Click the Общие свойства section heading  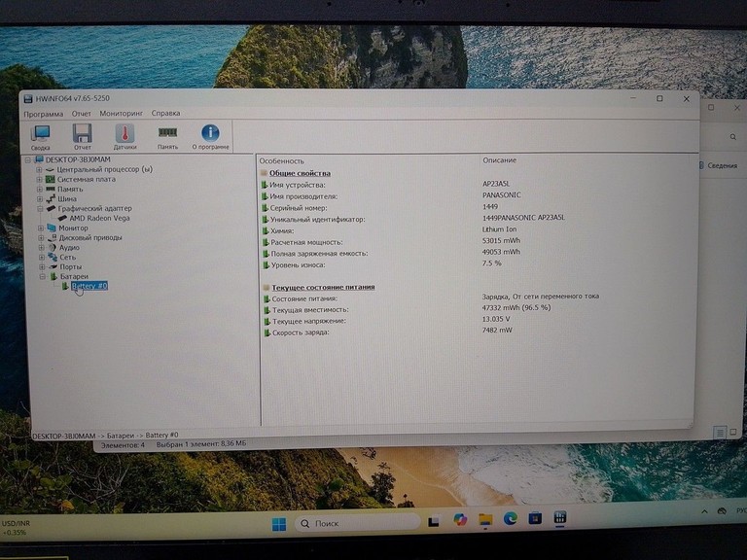tap(300, 173)
